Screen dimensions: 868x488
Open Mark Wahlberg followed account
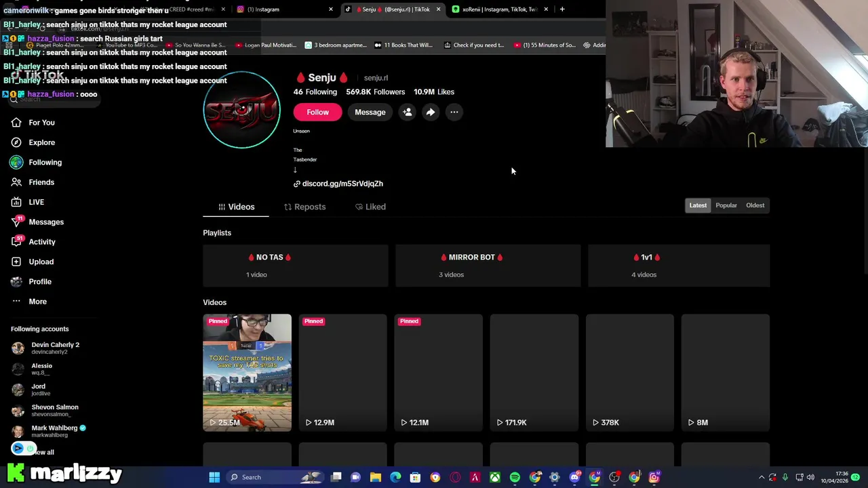[49, 431]
